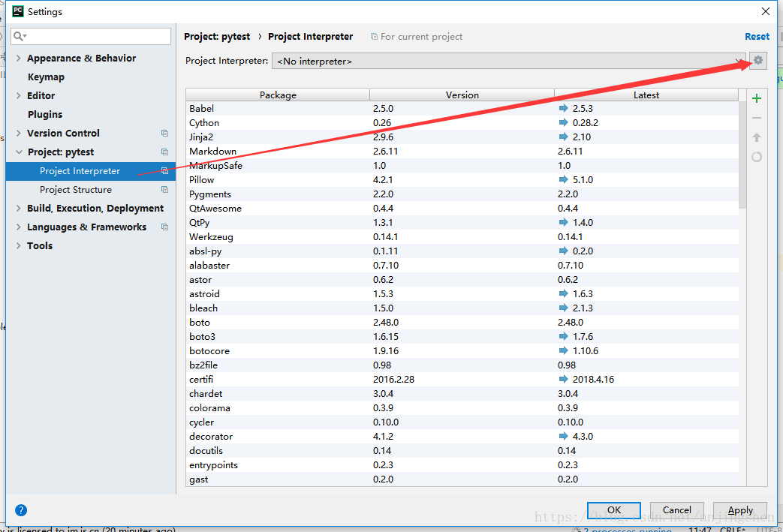Click the update arrow icon for decorator

pos(563,436)
